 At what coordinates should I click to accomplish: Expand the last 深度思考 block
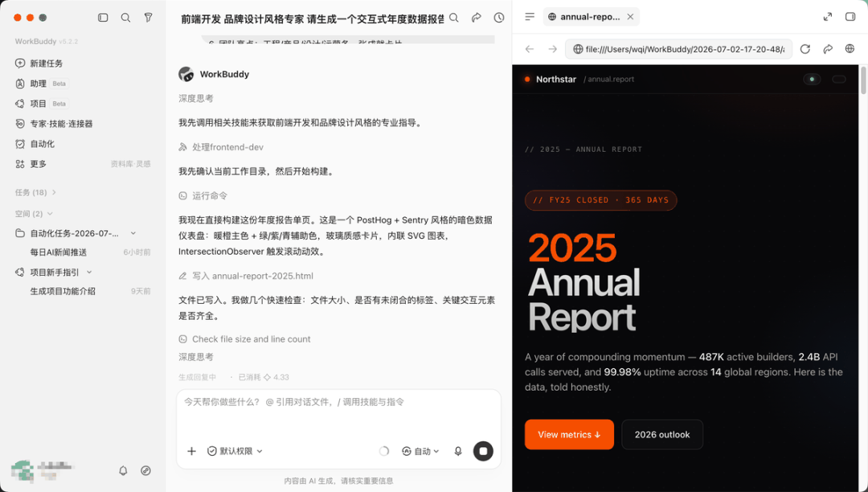[195, 357]
